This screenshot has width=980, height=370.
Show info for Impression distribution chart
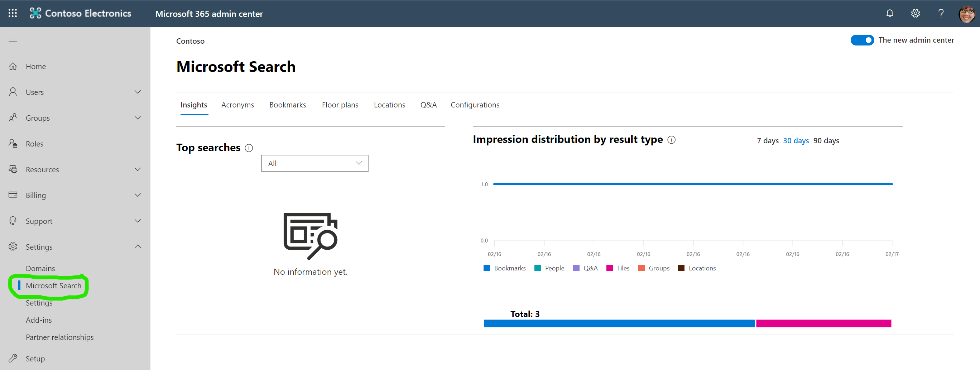tap(672, 140)
